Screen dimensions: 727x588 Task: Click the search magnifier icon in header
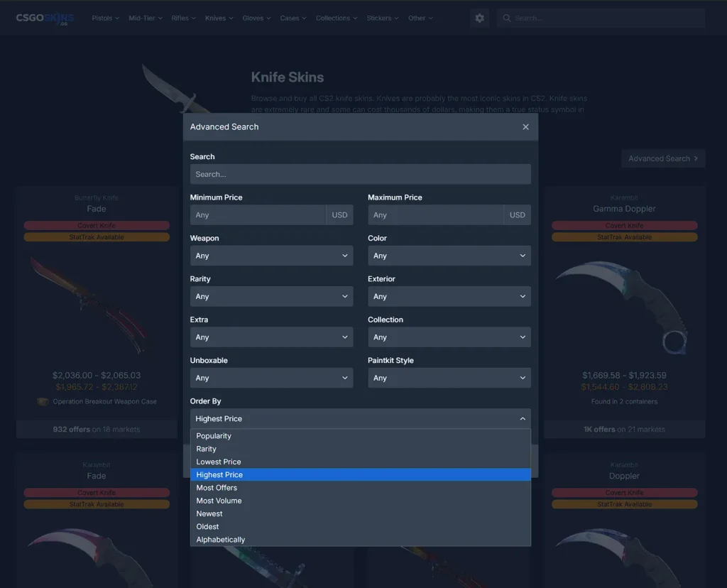[506, 18]
